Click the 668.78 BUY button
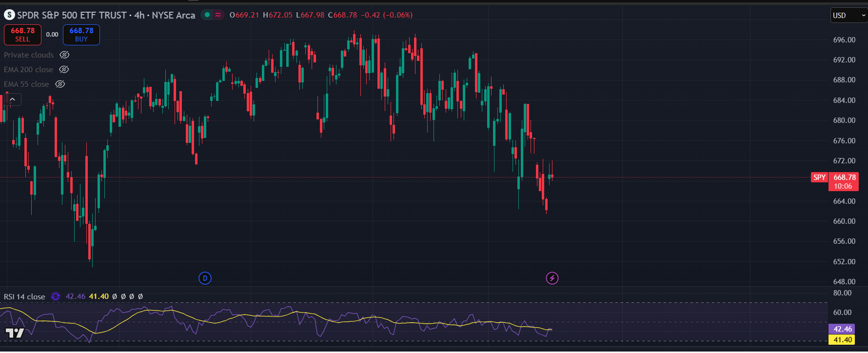This screenshot has height=353, width=868. coord(81,35)
